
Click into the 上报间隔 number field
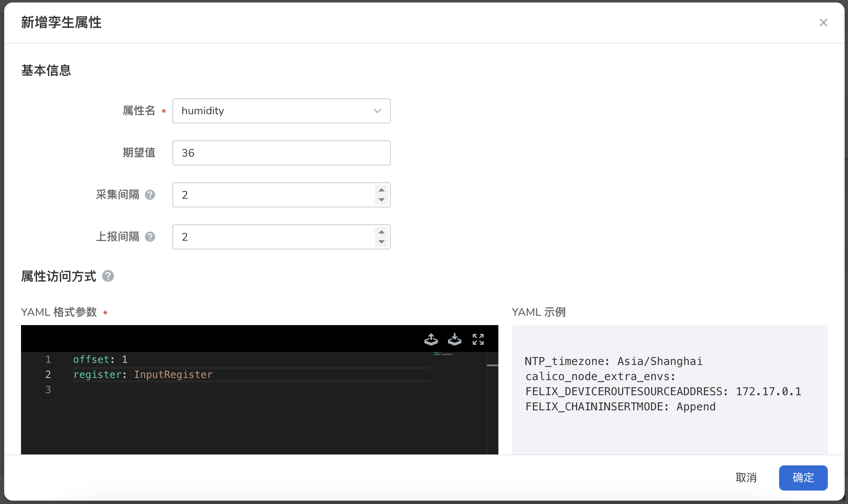click(x=273, y=237)
